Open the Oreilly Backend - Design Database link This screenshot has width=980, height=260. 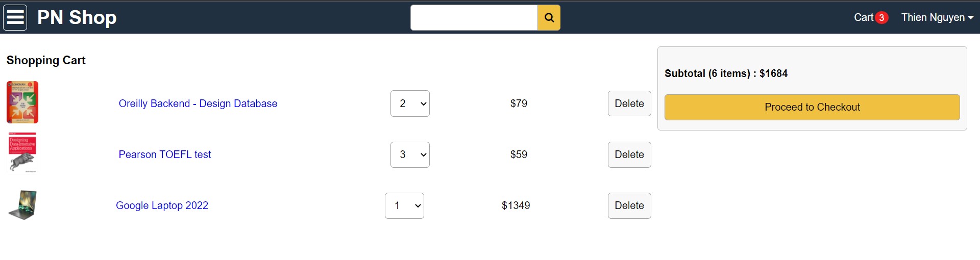tap(198, 103)
